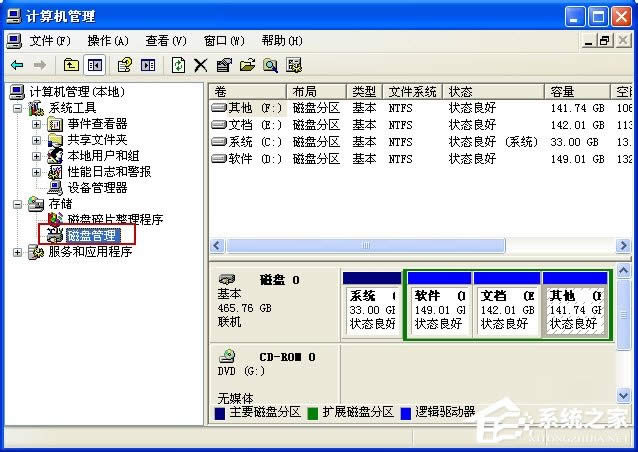Viewport: 638px width, 452px height.
Task: Click the volume list horizontal scrollbar
Action: point(420,246)
